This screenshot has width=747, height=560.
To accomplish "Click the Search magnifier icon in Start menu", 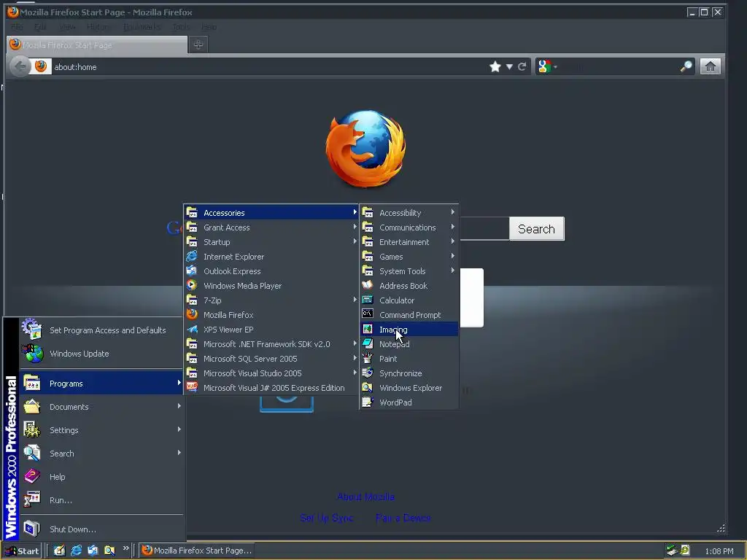I will 32,453.
